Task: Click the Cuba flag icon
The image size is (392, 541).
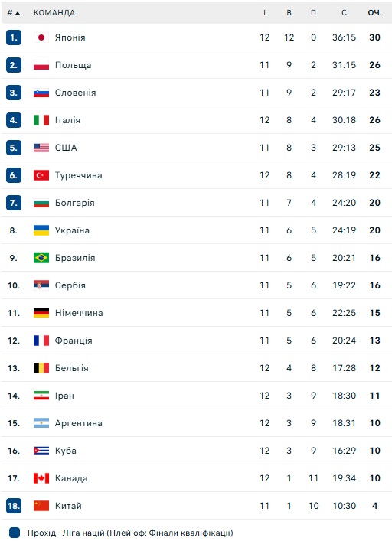Action: coord(41,451)
